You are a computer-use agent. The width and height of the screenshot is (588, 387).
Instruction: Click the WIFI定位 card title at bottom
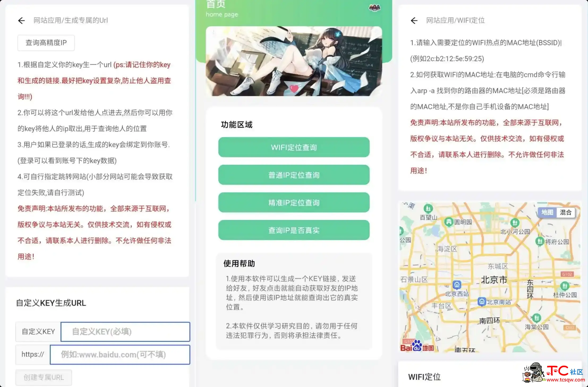pos(424,377)
